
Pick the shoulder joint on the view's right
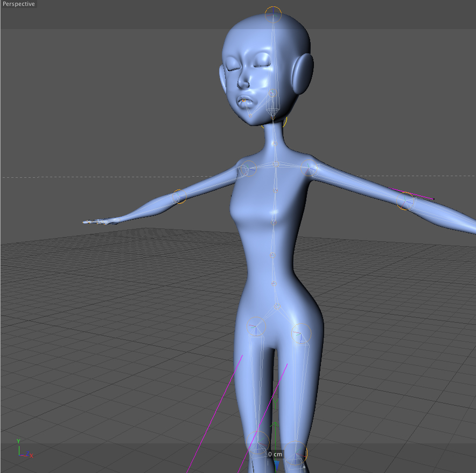click(x=309, y=168)
